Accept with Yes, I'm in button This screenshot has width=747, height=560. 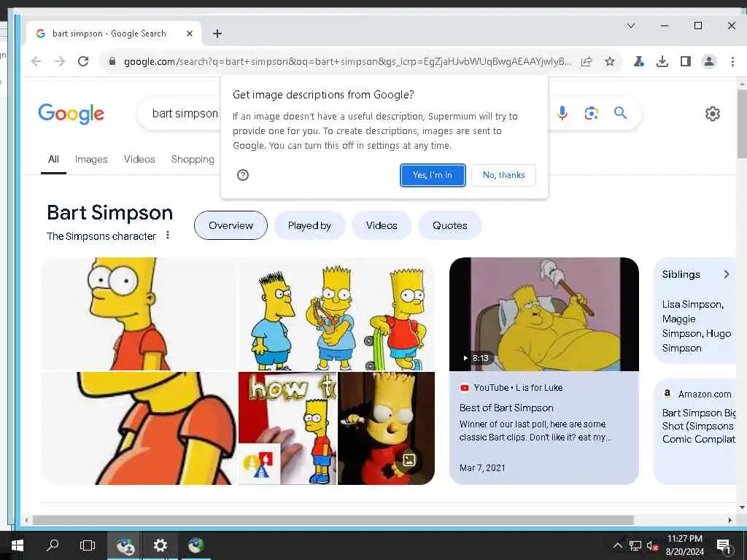[x=433, y=175]
